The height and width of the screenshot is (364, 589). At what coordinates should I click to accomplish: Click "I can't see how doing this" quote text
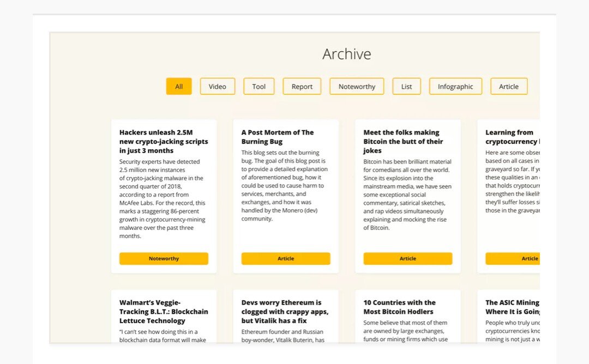pyautogui.click(x=163, y=336)
